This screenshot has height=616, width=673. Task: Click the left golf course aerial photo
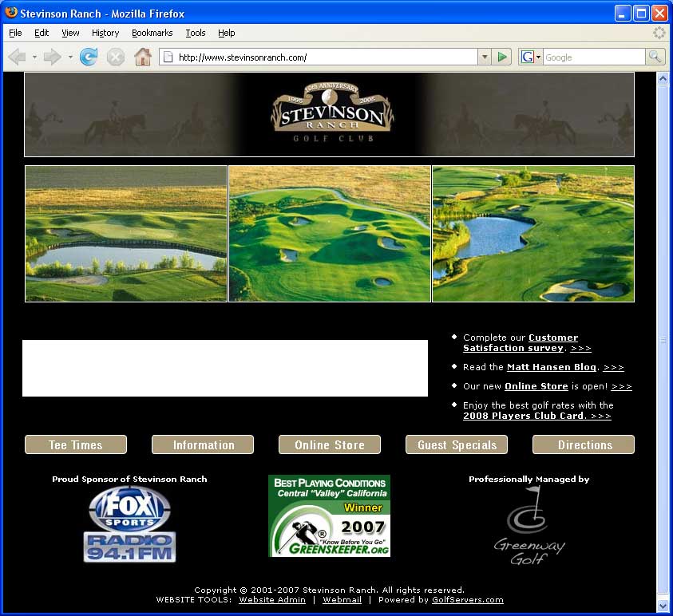pyautogui.click(x=126, y=234)
